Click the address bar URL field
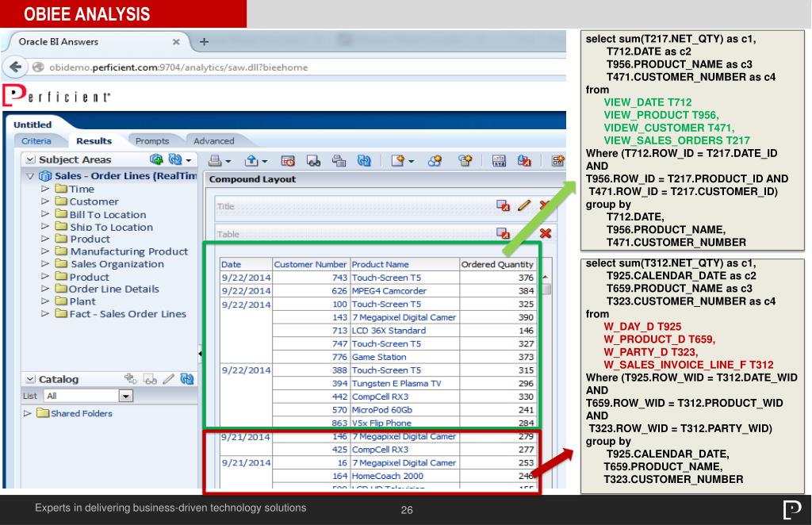 click(x=178, y=67)
